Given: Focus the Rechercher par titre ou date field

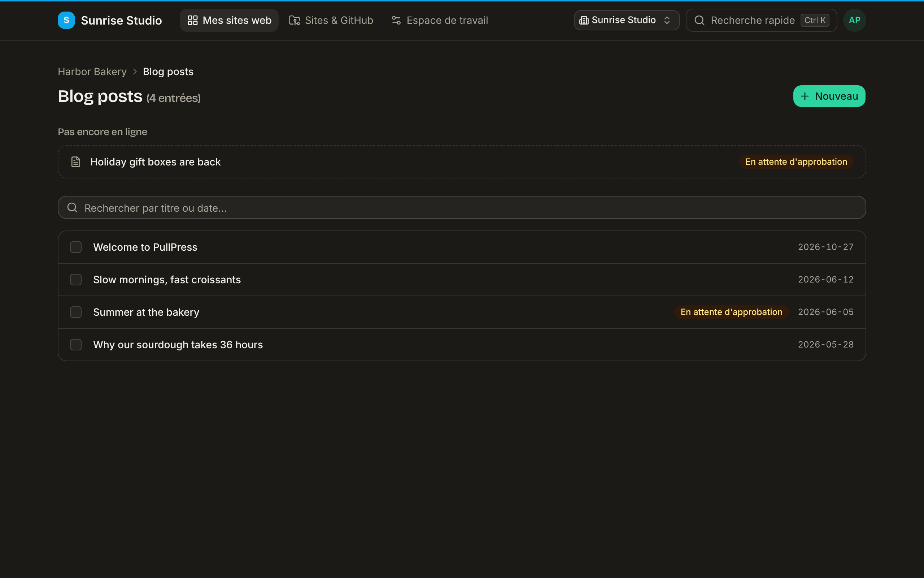Looking at the screenshot, I should (462, 208).
